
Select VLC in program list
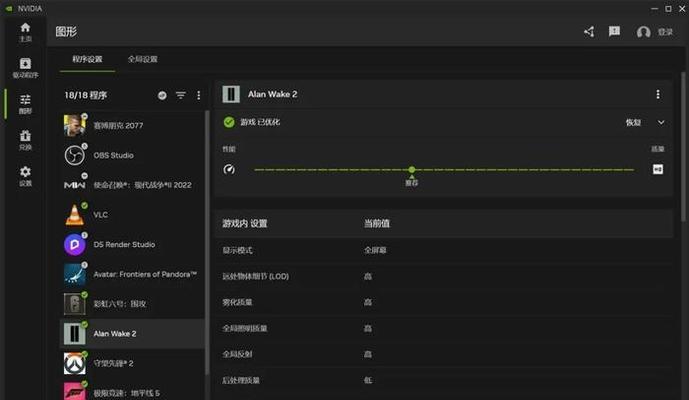pos(132,215)
